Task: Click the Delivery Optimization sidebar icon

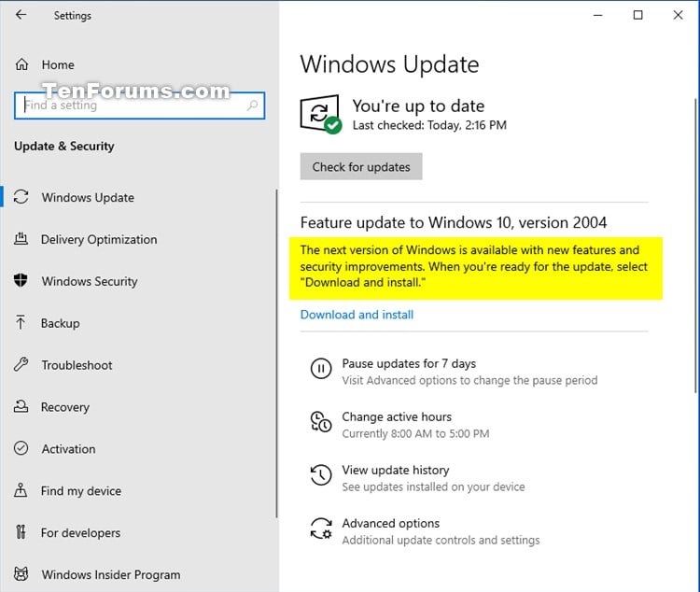Action: click(21, 239)
